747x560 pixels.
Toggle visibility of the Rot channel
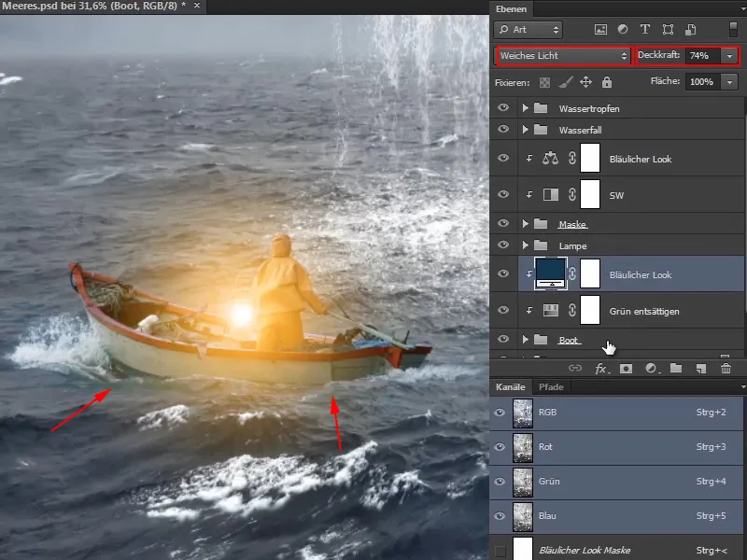click(x=500, y=447)
